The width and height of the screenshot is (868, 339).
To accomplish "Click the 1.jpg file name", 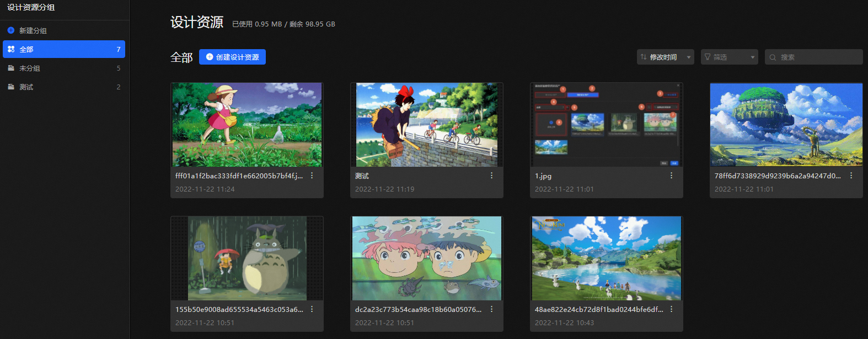I will 543,176.
